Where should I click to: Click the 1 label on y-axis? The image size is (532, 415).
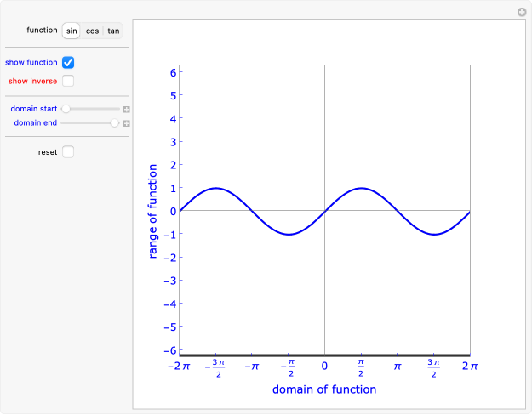[173, 188]
